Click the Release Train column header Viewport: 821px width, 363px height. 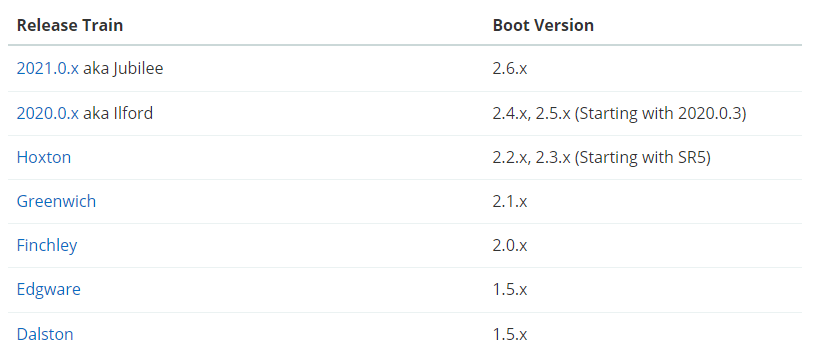pyautogui.click(x=70, y=25)
